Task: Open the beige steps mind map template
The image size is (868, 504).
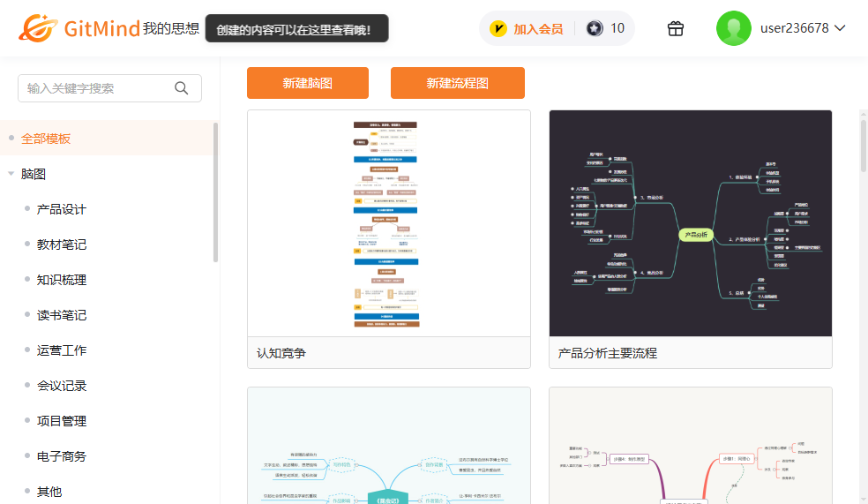Action: 691,446
